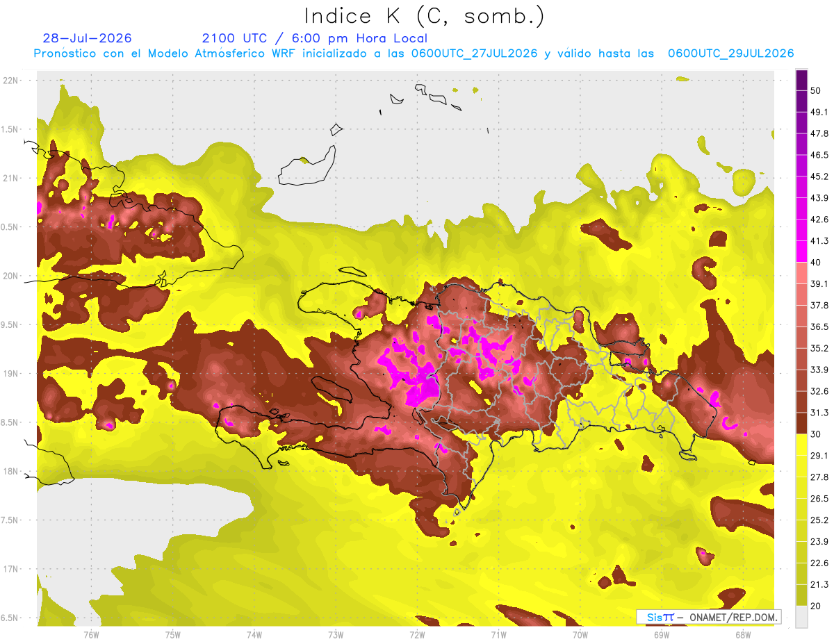Click the colorbar value '47.8'
This screenshot has width=834, height=644.
(819, 133)
